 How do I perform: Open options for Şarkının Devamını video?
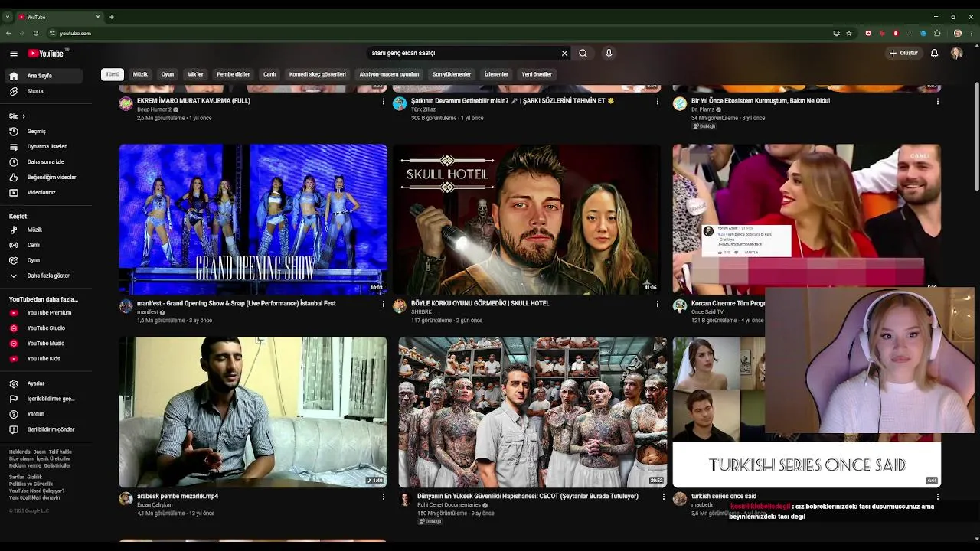pyautogui.click(x=657, y=101)
